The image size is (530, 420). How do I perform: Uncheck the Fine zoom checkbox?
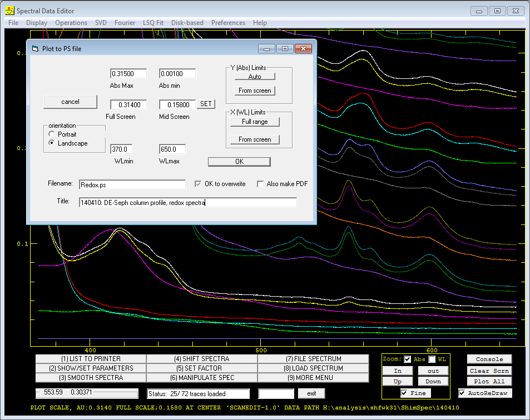404,393
